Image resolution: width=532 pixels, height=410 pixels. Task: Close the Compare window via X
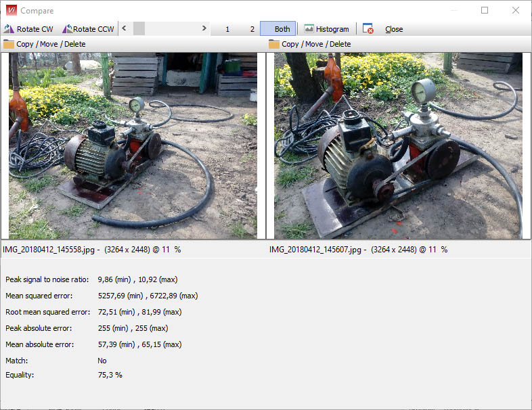point(515,10)
